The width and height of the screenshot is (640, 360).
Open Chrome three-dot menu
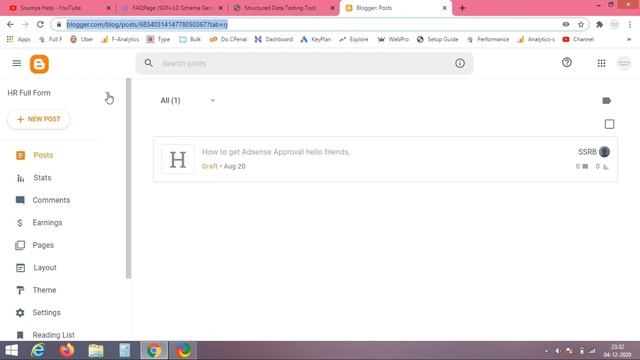click(x=630, y=24)
